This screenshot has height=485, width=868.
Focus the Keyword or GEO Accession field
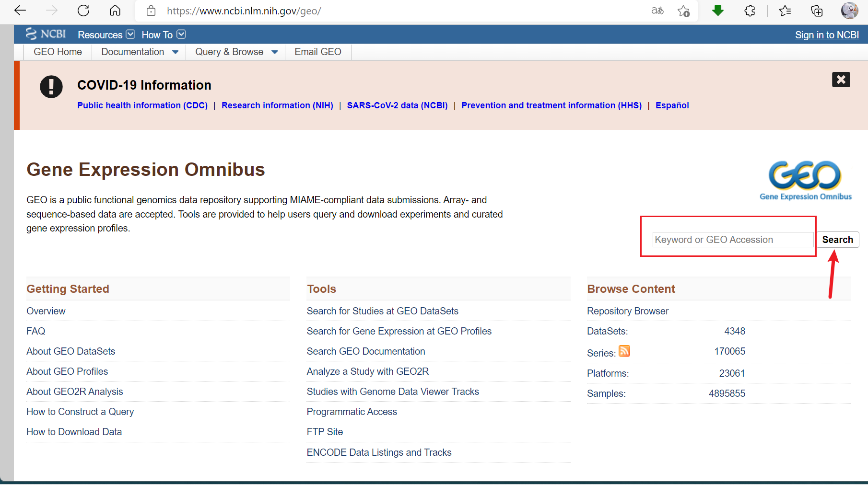point(733,240)
